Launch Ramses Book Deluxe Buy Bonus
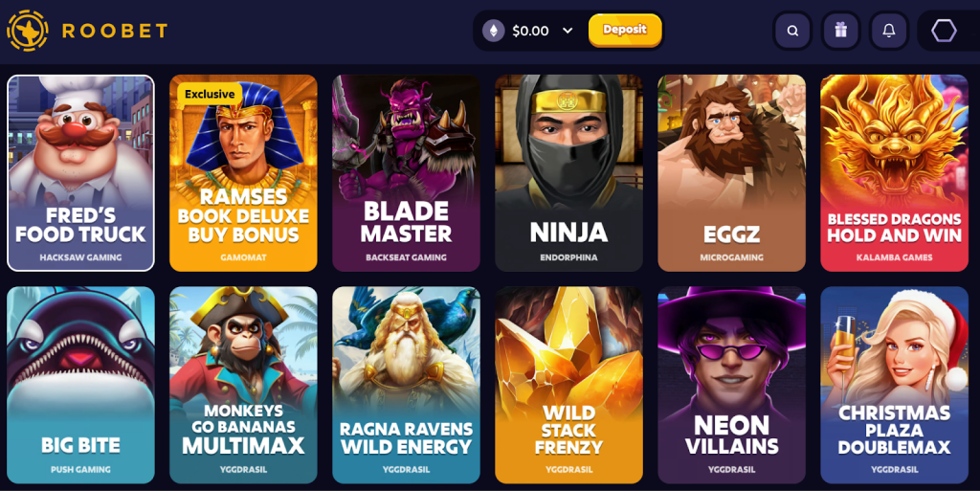This screenshot has height=491, width=980. pyautogui.click(x=243, y=173)
